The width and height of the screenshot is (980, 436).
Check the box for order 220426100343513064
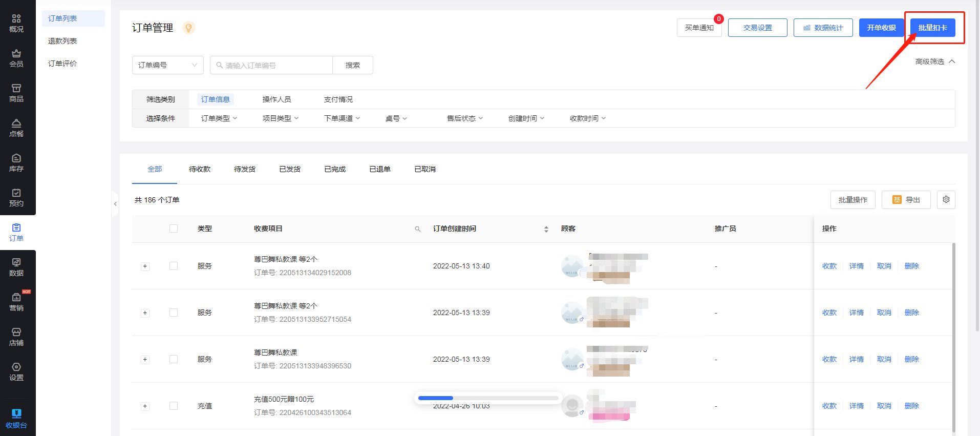click(x=174, y=406)
